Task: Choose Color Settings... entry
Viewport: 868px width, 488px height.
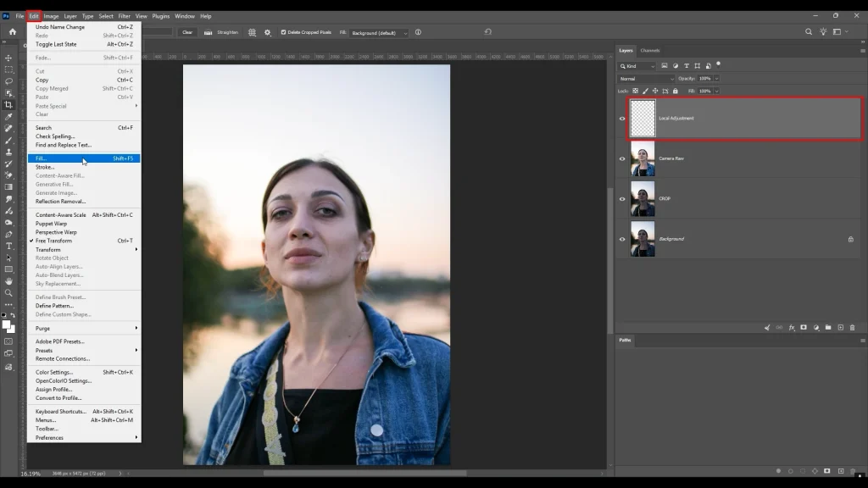Action: 84,373
